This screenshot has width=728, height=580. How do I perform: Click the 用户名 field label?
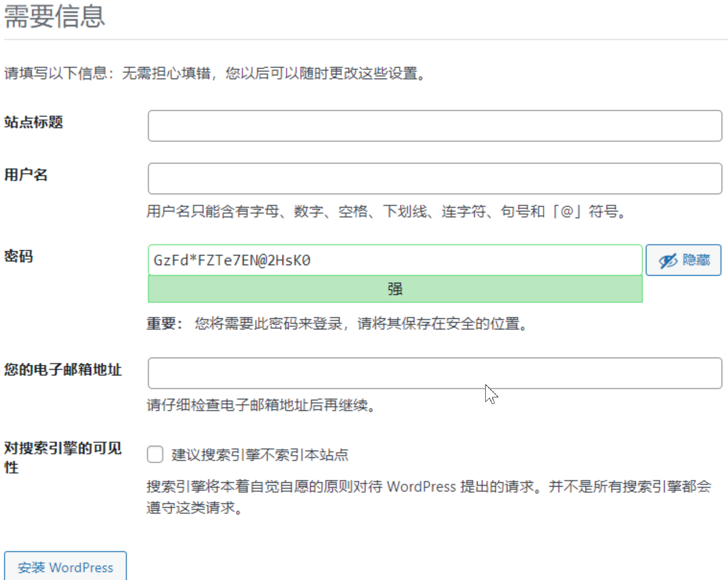click(x=26, y=175)
